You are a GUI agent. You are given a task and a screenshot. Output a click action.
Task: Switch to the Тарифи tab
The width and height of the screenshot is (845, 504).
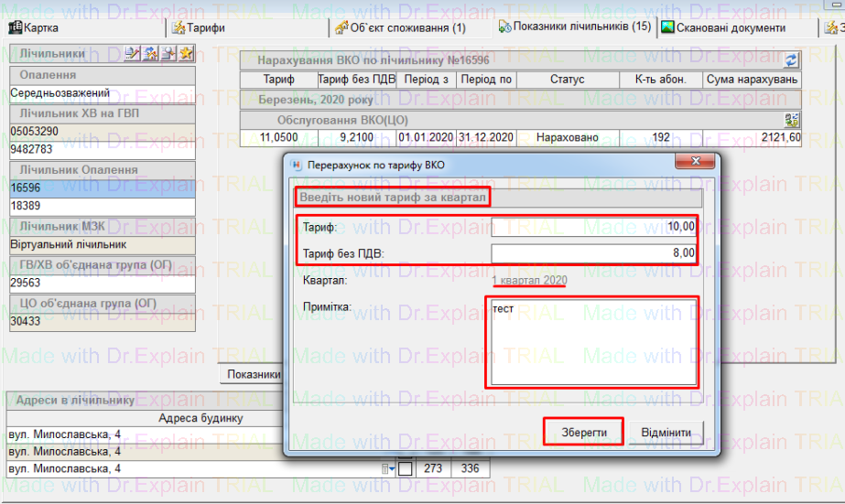198,27
